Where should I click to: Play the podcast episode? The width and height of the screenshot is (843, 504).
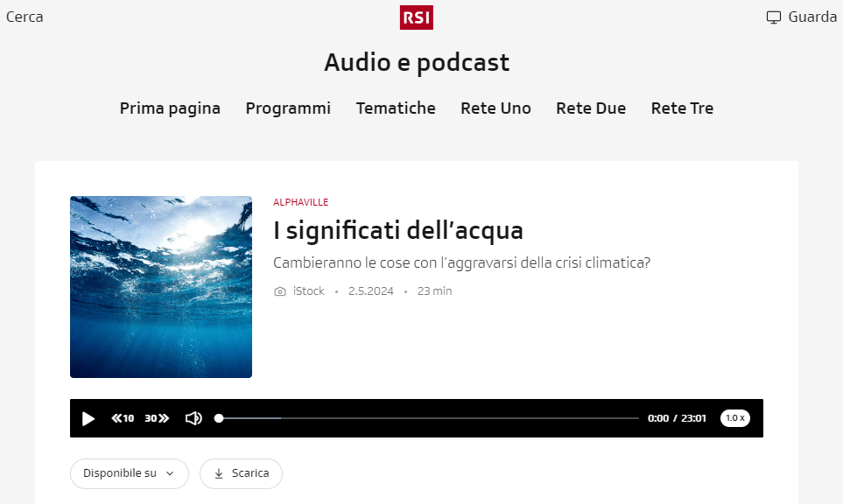click(x=88, y=418)
